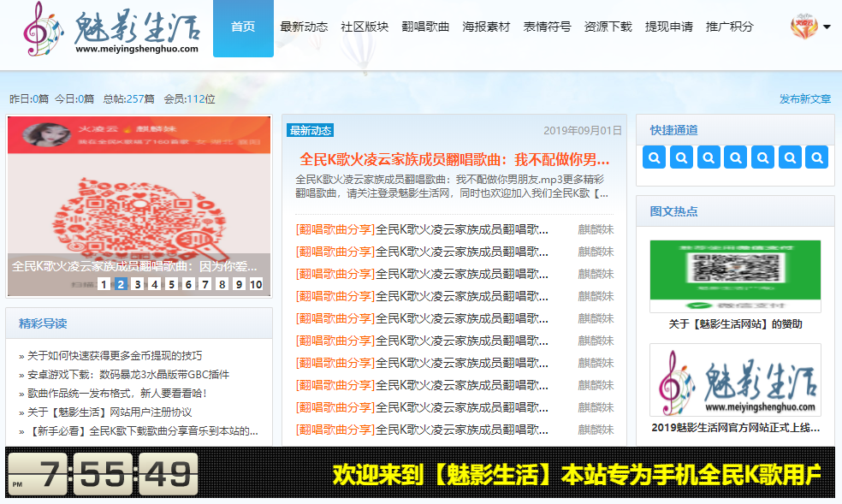Image resolution: width=842 pixels, height=504 pixels.
Task: Open the 首页 navigation tab
Action: pos(243,27)
